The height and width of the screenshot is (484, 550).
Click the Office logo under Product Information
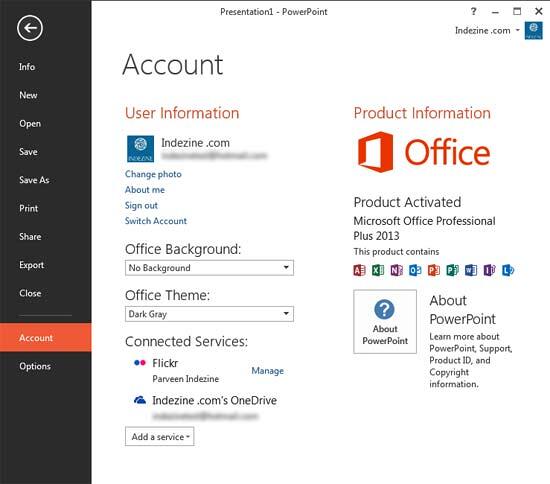click(x=424, y=152)
